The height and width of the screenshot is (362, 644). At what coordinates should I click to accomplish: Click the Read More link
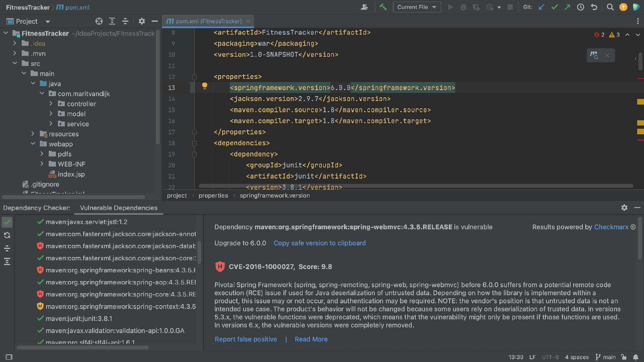point(311,339)
